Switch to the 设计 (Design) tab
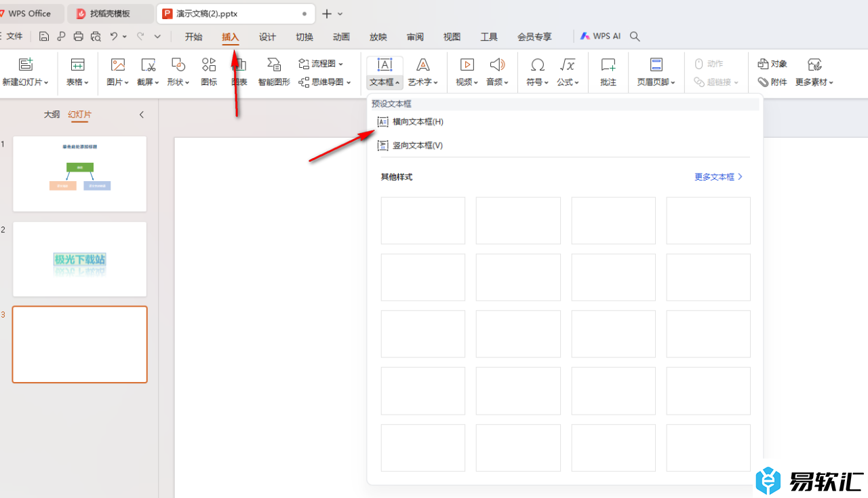868x498 pixels. pyautogui.click(x=267, y=37)
